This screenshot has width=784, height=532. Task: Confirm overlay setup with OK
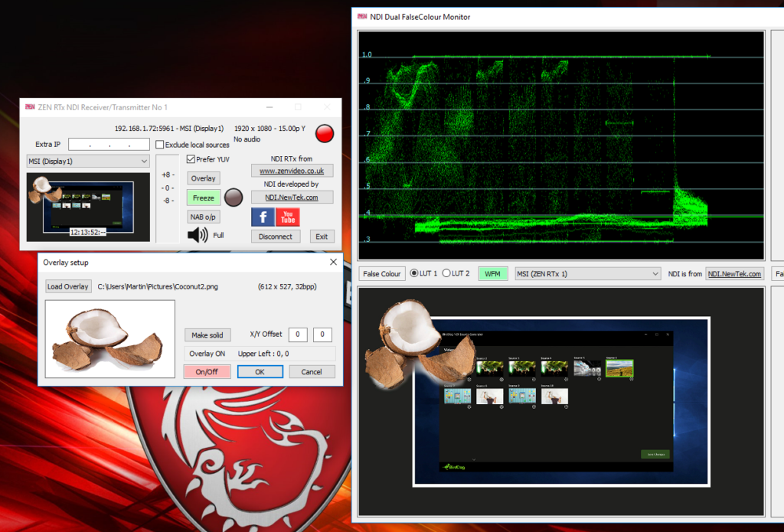260,371
